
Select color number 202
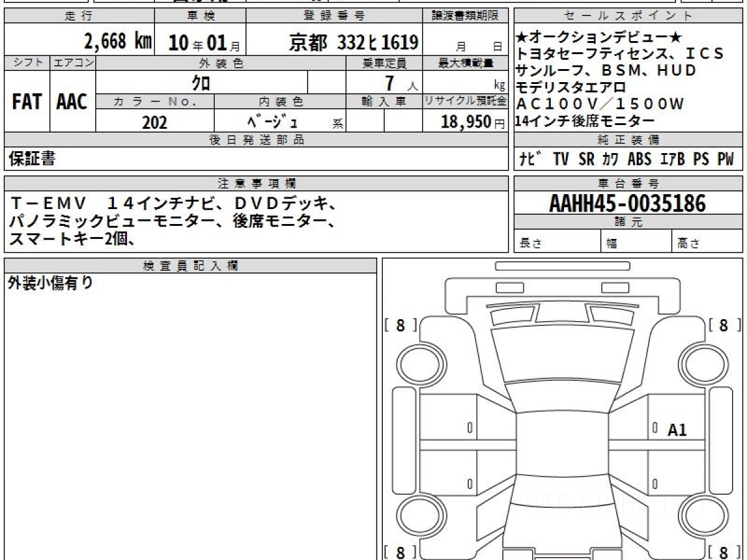[x=154, y=122]
